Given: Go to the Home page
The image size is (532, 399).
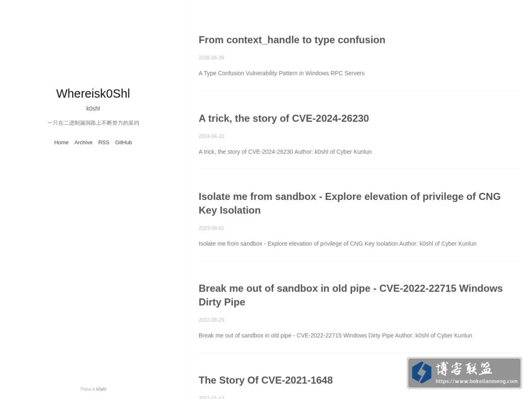Looking at the screenshot, I should click(x=61, y=142).
